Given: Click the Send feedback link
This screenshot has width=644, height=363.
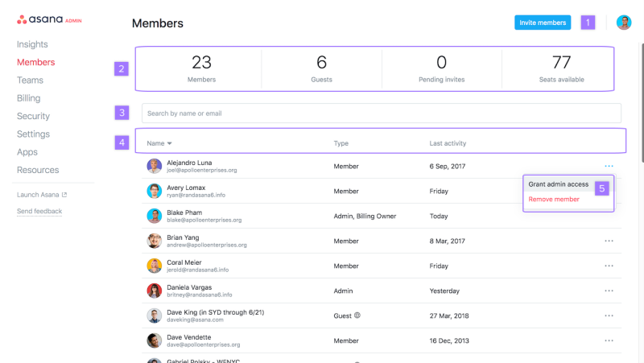Looking at the screenshot, I should point(39,211).
